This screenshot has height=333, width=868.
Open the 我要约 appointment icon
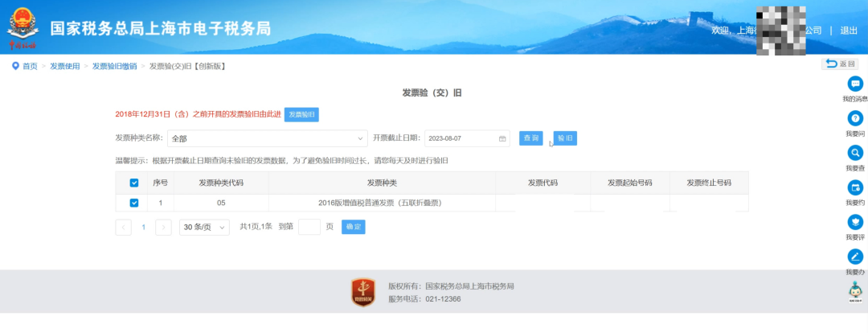[855, 187]
